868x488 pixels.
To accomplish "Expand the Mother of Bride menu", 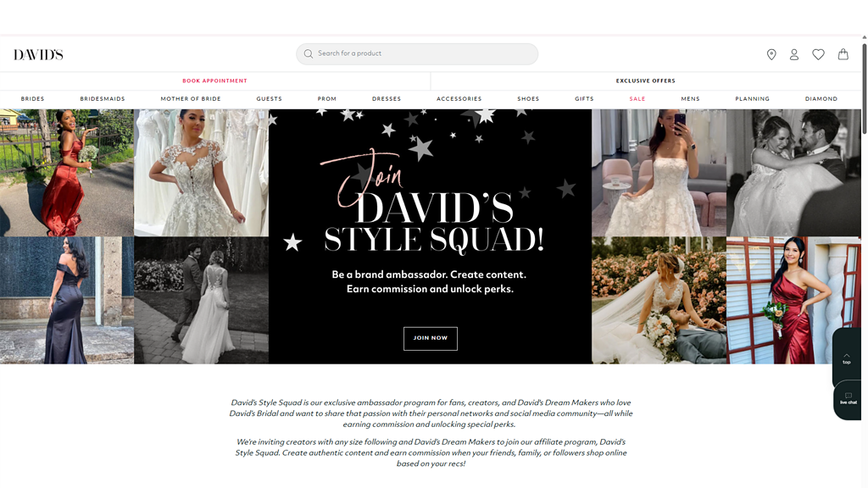I will click(x=191, y=99).
